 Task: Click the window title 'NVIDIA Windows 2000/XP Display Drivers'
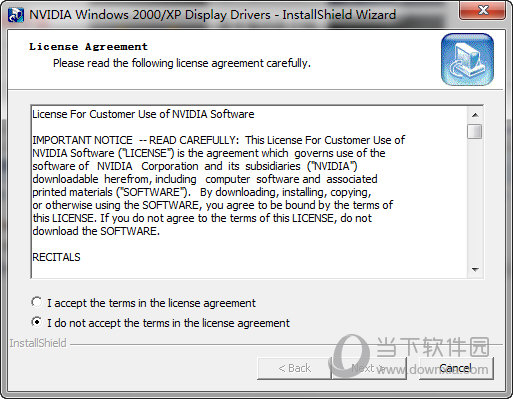point(150,15)
